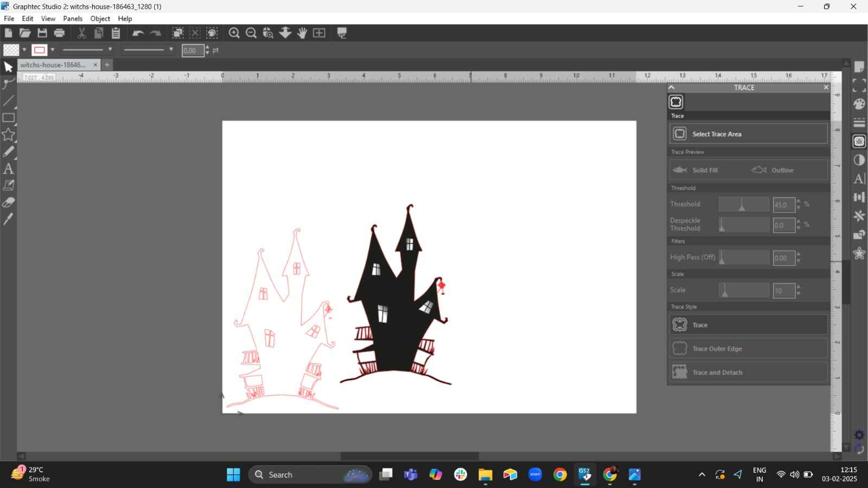Open the fill color dropdown arrow
Image resolution: width=868 pixels, height=488 pixels.
(24, 50)
